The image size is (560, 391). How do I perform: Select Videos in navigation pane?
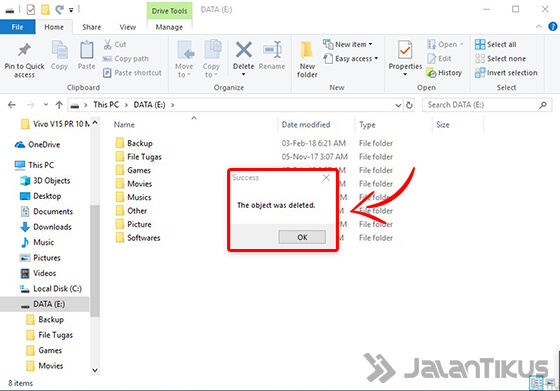38,273
